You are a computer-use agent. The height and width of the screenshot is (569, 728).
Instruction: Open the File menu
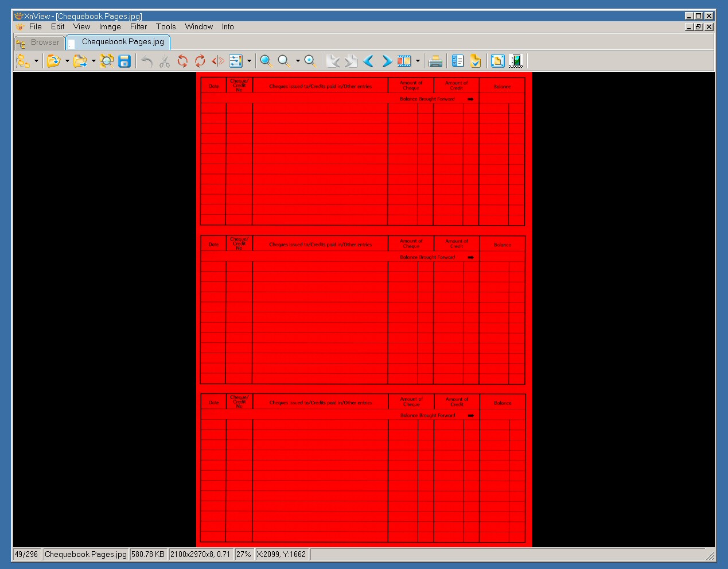pyautogui.click(x=36, y=27)
